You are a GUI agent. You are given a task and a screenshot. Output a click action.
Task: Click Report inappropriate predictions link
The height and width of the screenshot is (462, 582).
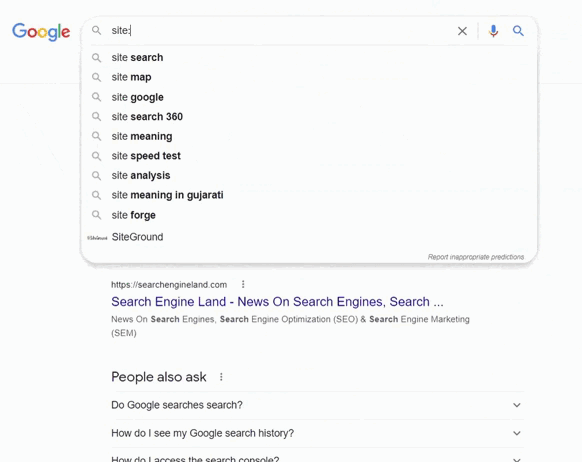[476, 257]
